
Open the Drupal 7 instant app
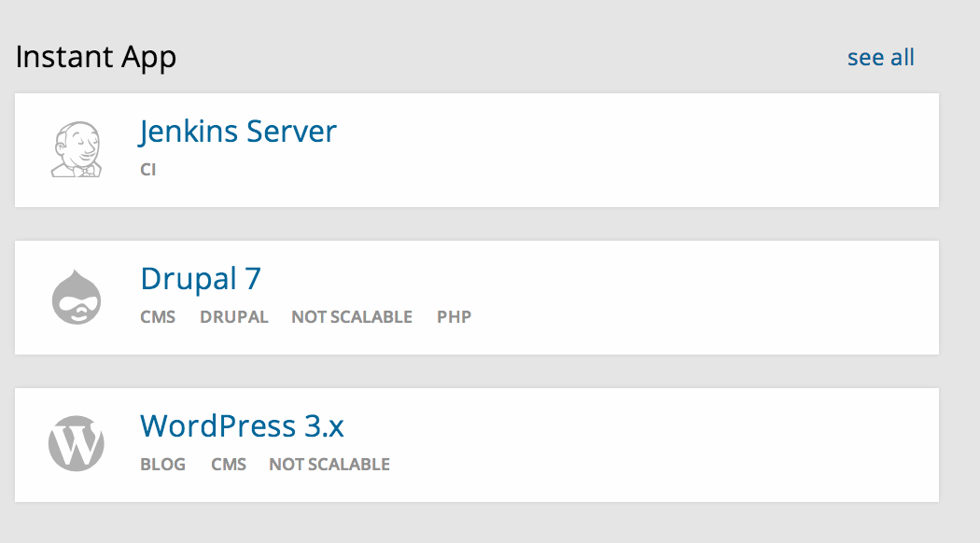[201, 279]
